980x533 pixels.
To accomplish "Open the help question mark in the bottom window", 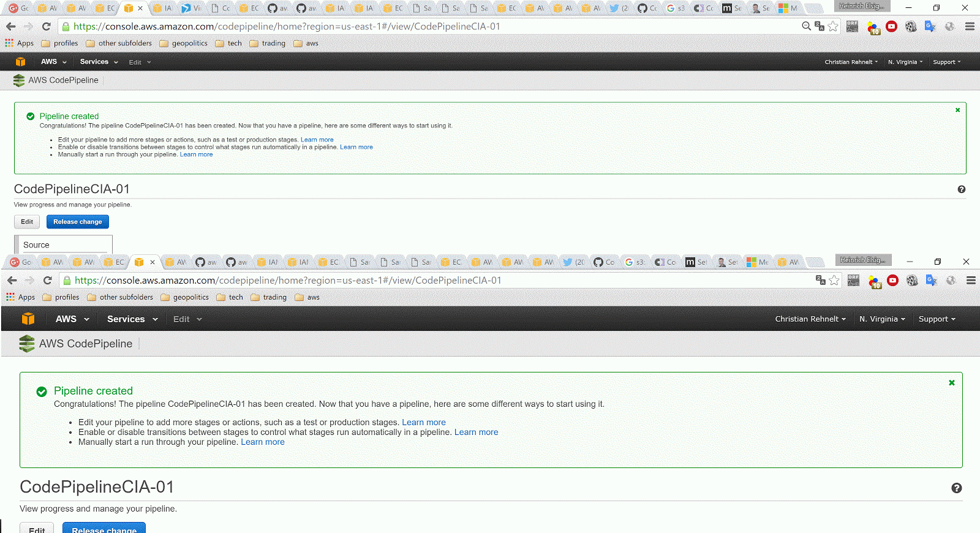I will coord(957,488).
